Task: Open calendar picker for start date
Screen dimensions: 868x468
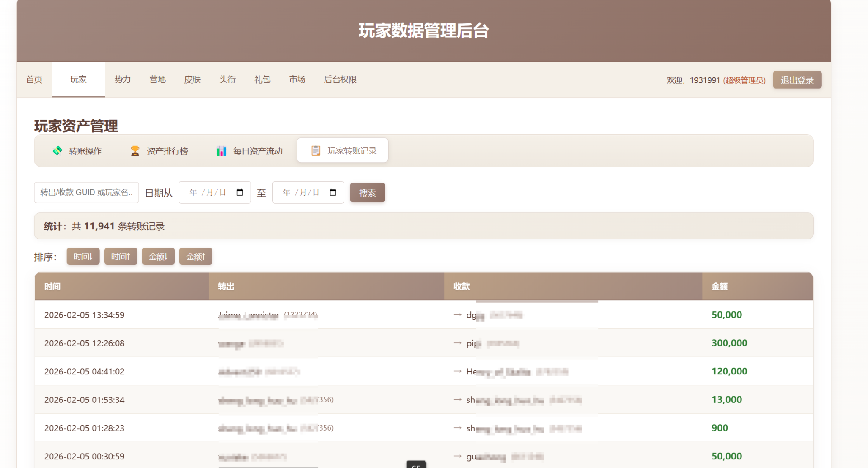Action: [240, 192]
